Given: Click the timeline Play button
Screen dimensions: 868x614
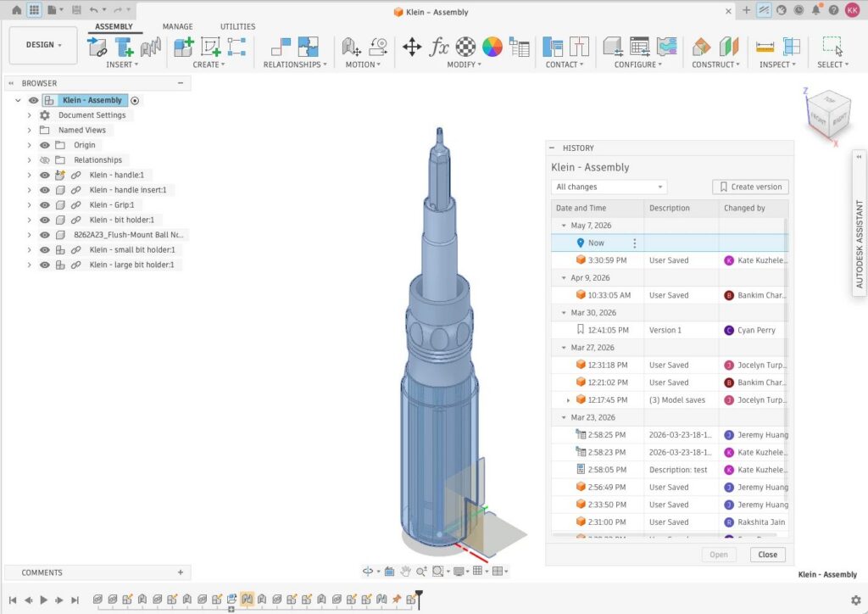Looking at the screenshot, I should click(x=44, y=600).
